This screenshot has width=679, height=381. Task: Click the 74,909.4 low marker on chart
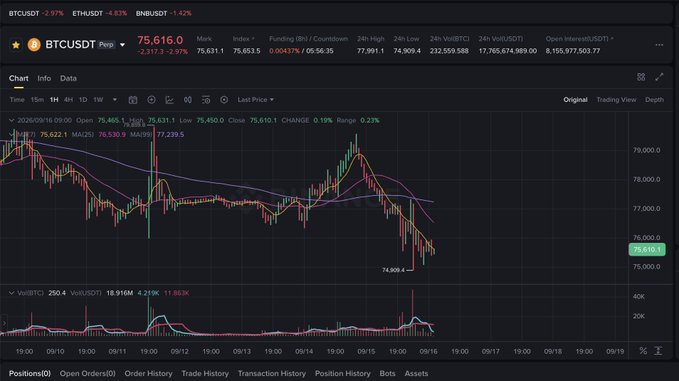coord(393,270)
